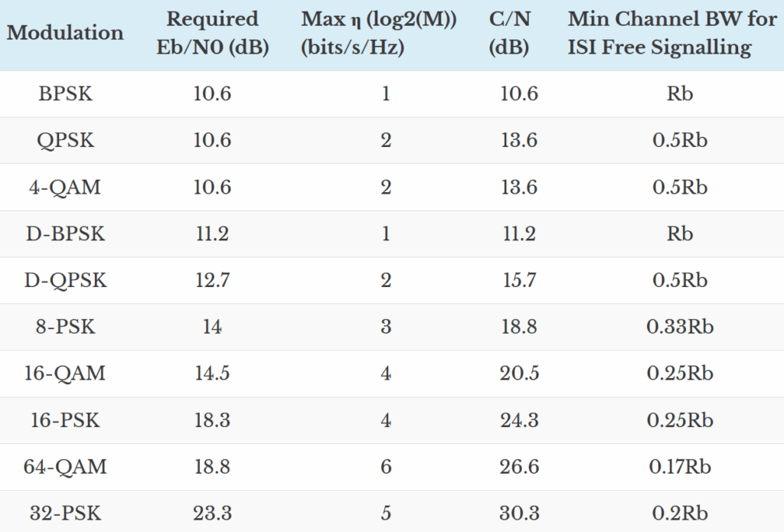Screen dimensions: 784x532
Task: Click the 30.3 C/N value
Action: pos(518,514)
